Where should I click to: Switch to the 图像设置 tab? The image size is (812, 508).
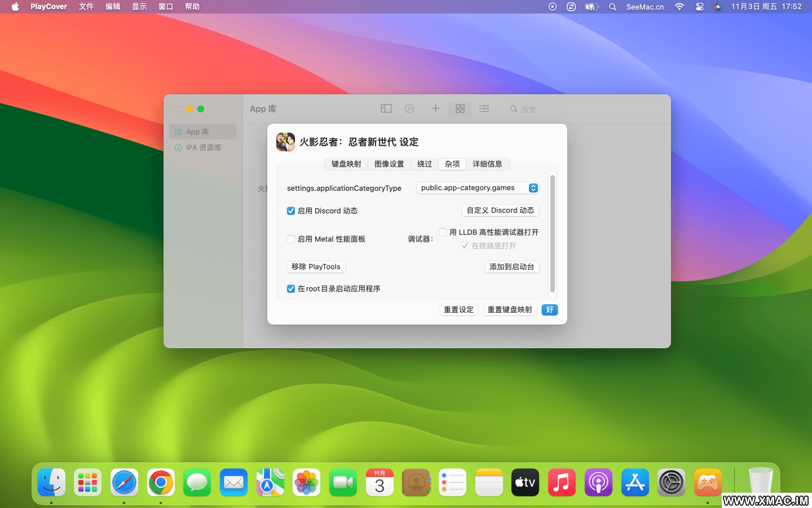point(389,164)
